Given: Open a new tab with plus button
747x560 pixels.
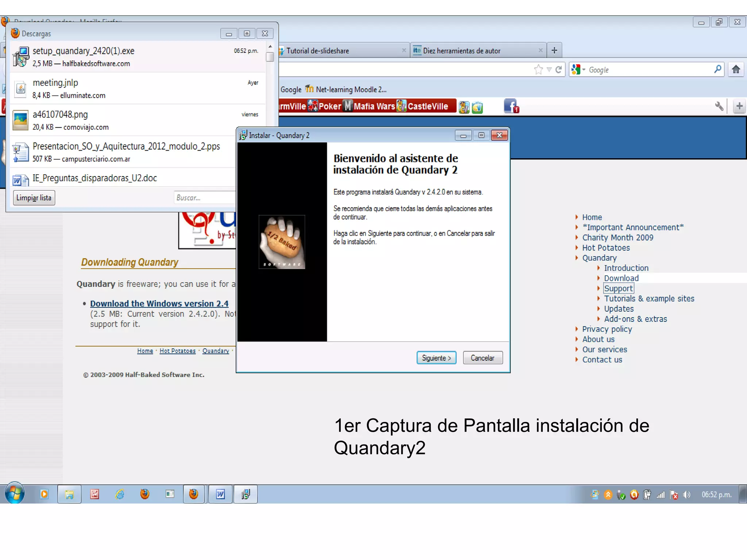Looking at the screenshot, I should pyautogui.click(x=554, y=50).
